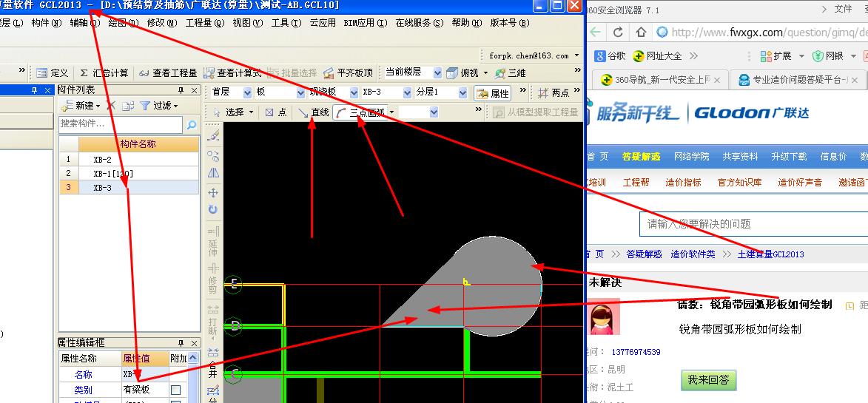The image size is (868, 403).
Task: Tick the 附加 checkbox for 类别 row
Action: tap(175, 390)
